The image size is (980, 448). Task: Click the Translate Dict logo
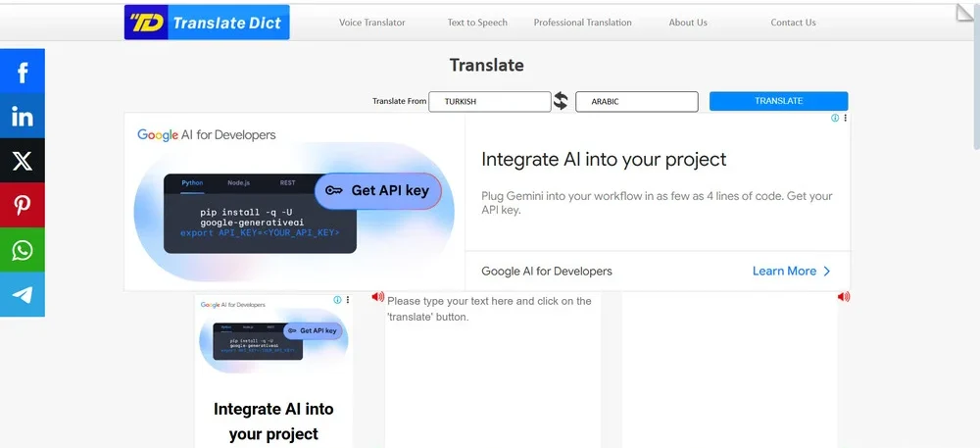click(207, 23)
